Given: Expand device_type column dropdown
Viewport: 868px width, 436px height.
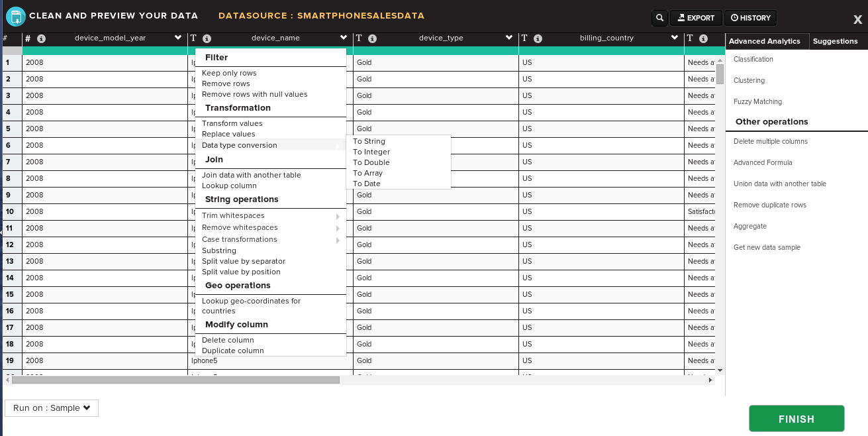Looking at the screenshot, I should (509, 38).
